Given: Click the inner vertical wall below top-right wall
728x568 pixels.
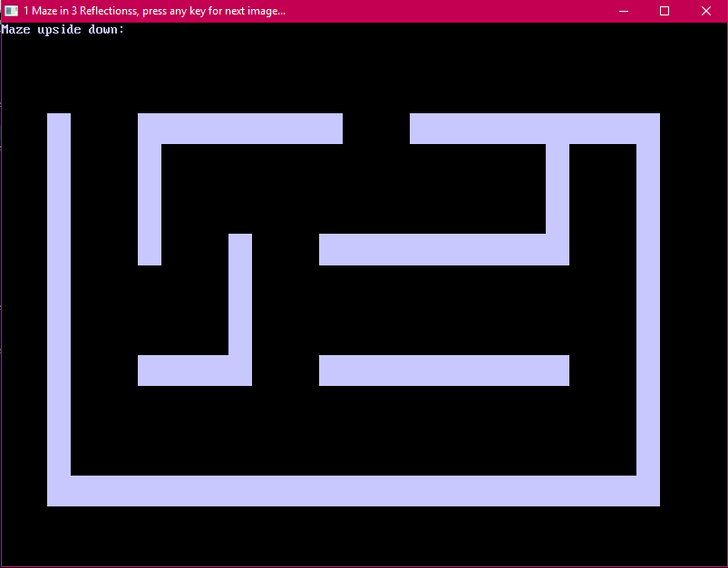Looking at the screenshot, I should (558, 188).
